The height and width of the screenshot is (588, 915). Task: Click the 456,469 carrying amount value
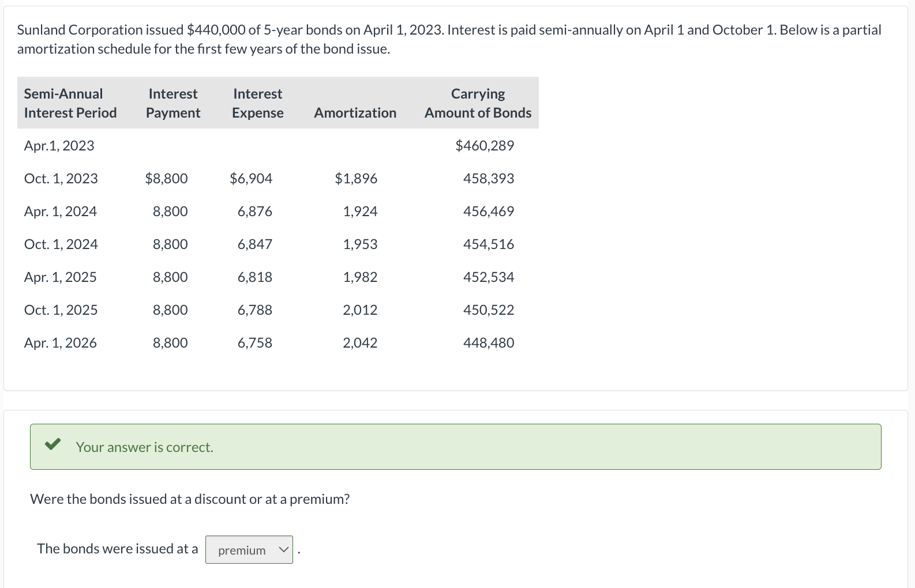click(489, 212)
